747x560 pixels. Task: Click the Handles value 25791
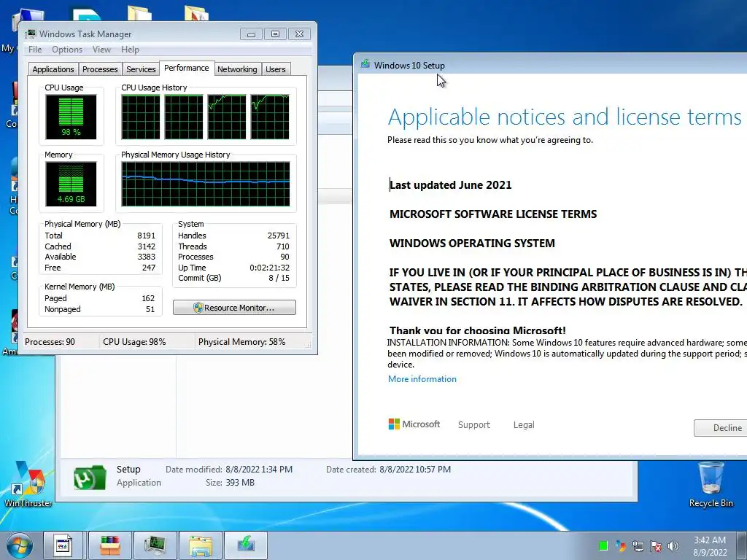click(278, 236)
